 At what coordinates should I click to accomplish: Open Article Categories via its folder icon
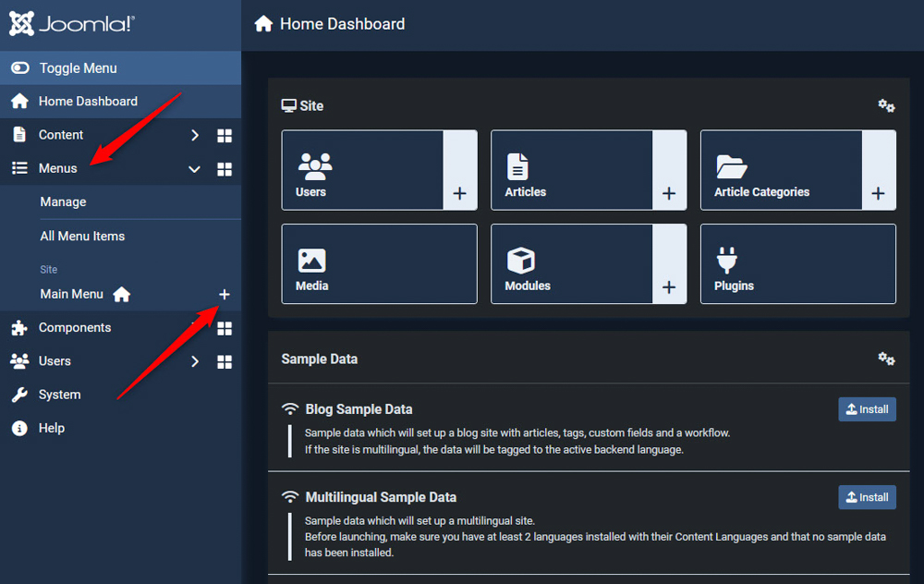point(734,165)
